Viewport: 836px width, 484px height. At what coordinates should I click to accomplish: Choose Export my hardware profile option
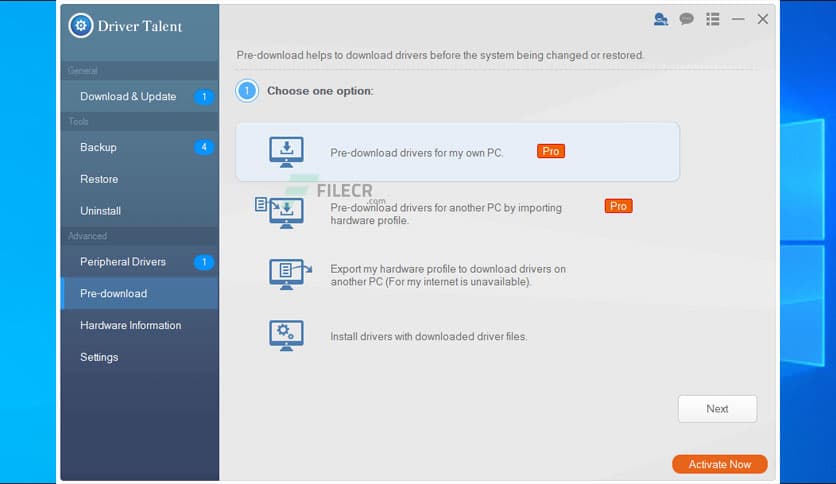448,275
